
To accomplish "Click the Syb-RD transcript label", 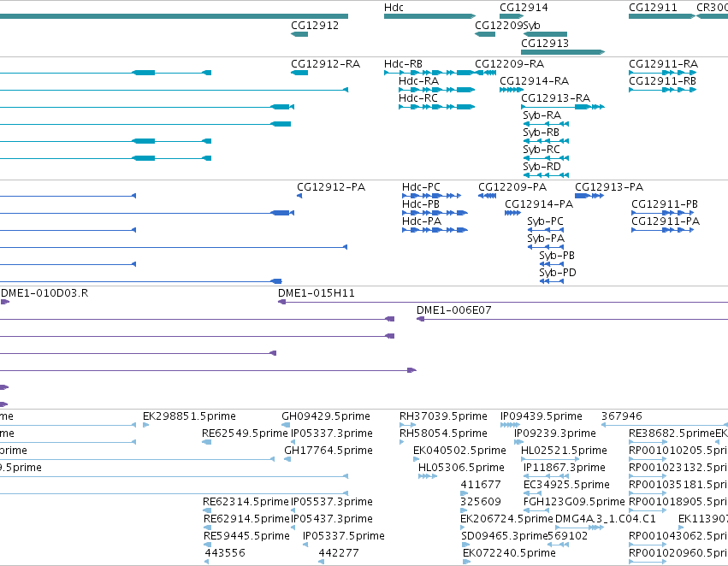I will [542, 167].
